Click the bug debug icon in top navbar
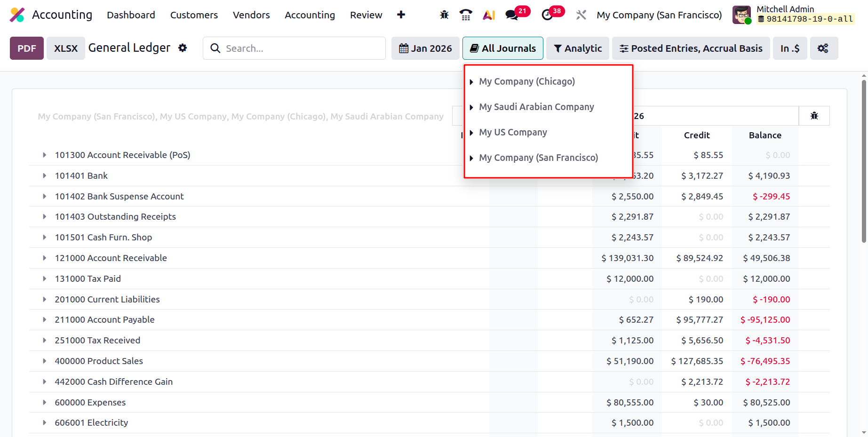868x437 pixels. (x=444, y=15)
